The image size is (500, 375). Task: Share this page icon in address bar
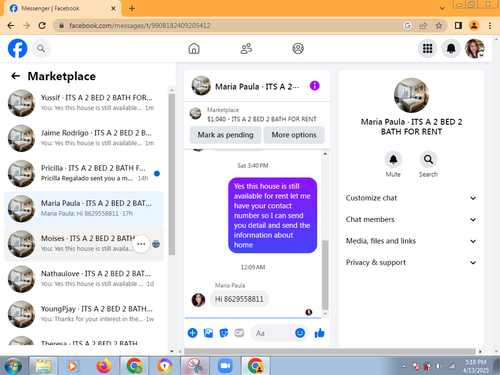click(x=423, y=25)
